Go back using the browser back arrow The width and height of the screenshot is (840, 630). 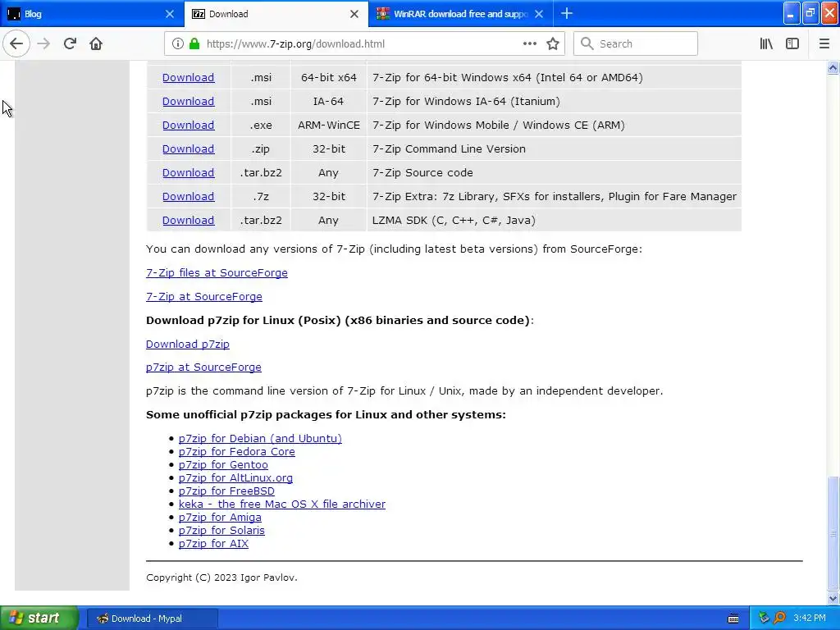pyautogui.click(x=16, y=43)
